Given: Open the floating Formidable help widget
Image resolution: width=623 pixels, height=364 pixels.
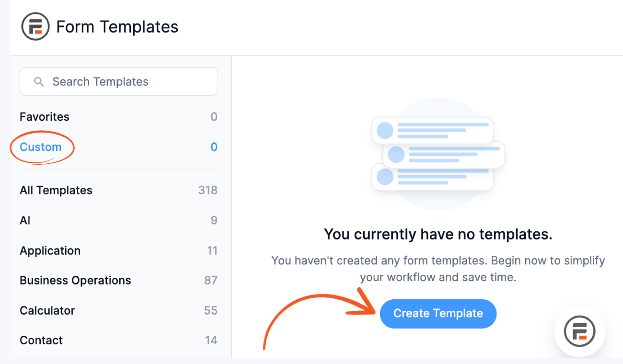Looking at the screenshot, I should [x=579, y=331].
